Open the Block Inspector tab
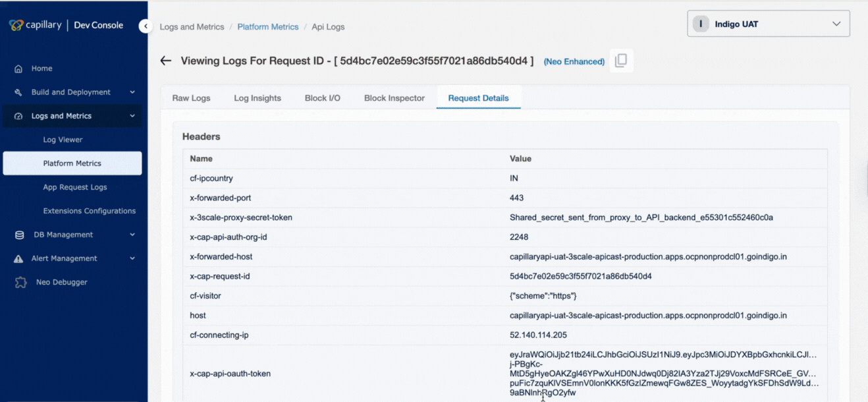The height and width of the screenshot is (402, 868). tap(394, 98)
